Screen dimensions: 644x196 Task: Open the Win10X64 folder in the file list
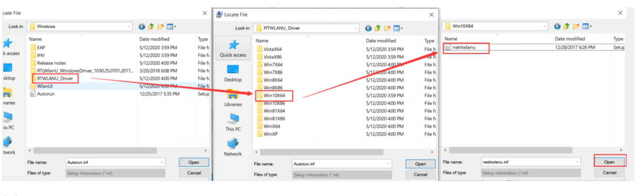point(273,95)
